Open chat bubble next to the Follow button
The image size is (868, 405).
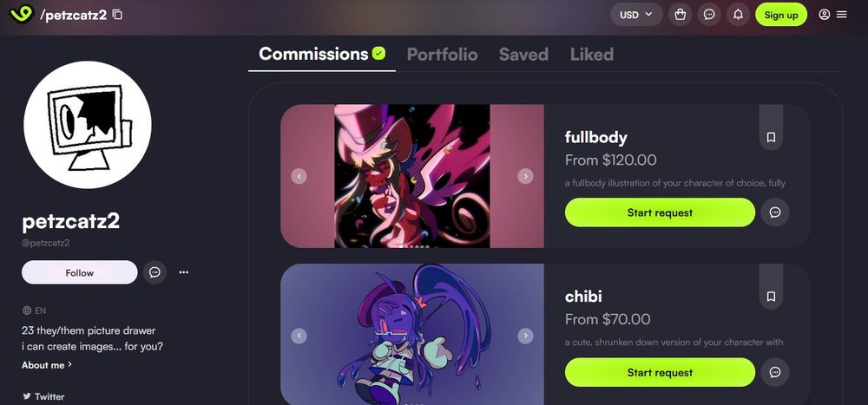coord(155,272)
